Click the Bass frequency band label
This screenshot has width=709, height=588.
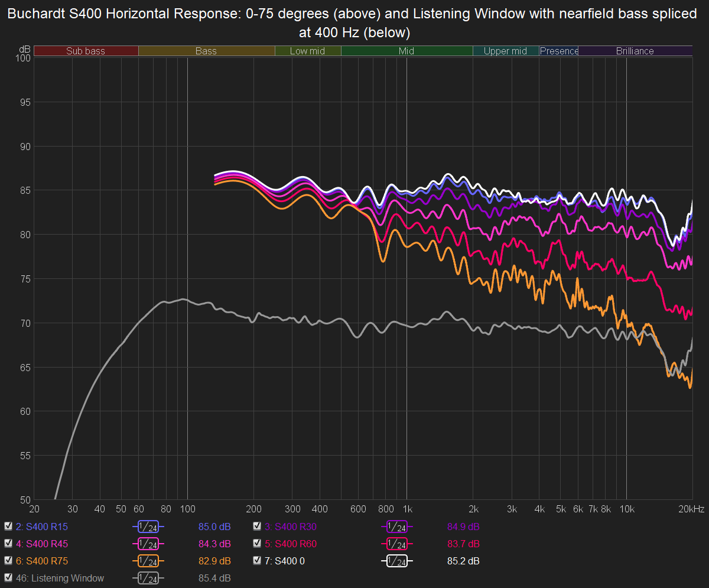[x=206, y=51]
